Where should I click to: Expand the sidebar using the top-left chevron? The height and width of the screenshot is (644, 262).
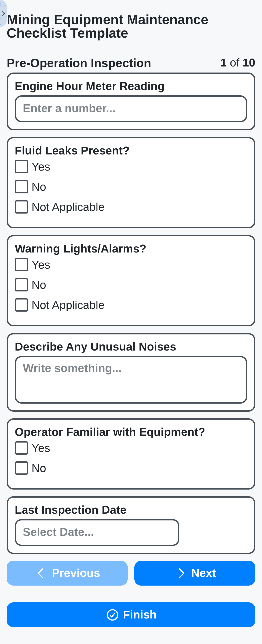pyautogui.click(x=4, y=13)
